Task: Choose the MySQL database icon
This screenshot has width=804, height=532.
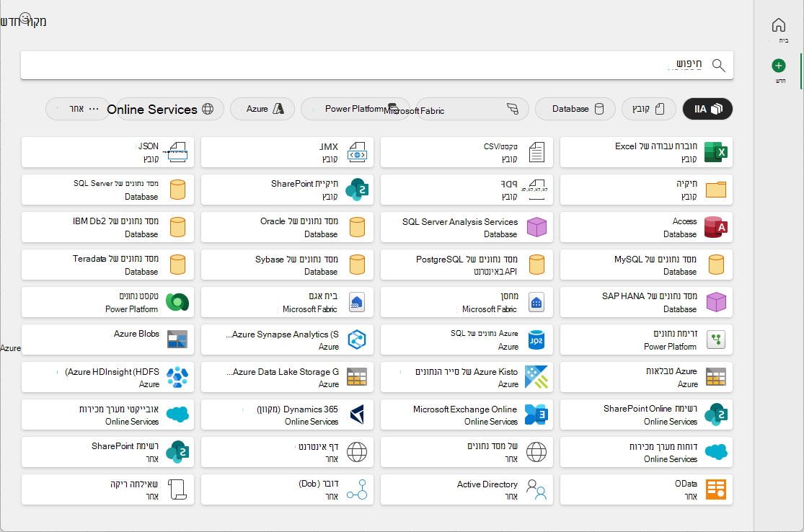Action: (716, 265)
